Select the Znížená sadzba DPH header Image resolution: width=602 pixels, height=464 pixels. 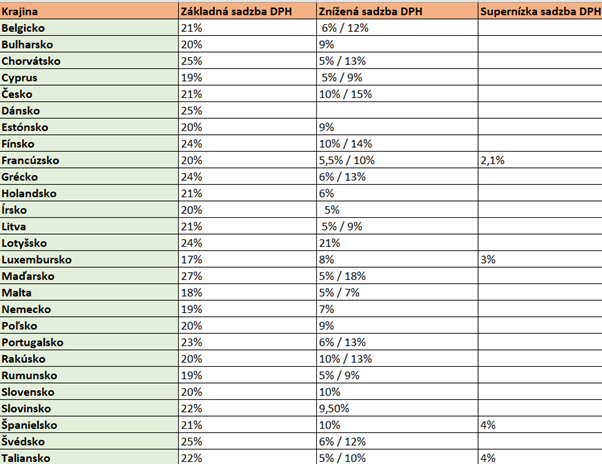pyautogui.click(x=397, y=11)
